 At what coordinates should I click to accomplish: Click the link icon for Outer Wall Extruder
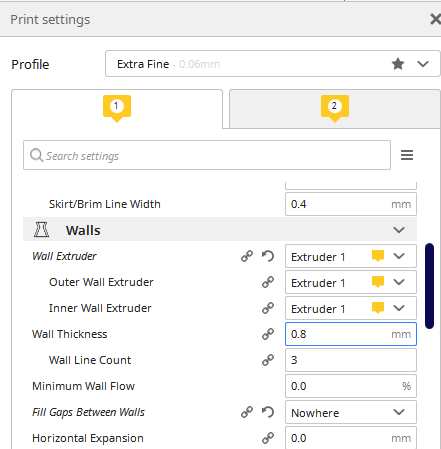point(268,282)
